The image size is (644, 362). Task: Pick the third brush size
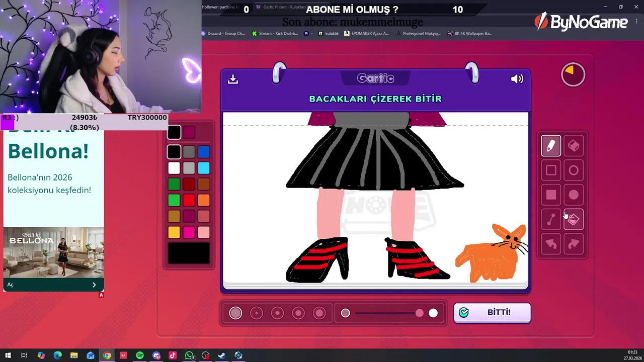(277, 313)
